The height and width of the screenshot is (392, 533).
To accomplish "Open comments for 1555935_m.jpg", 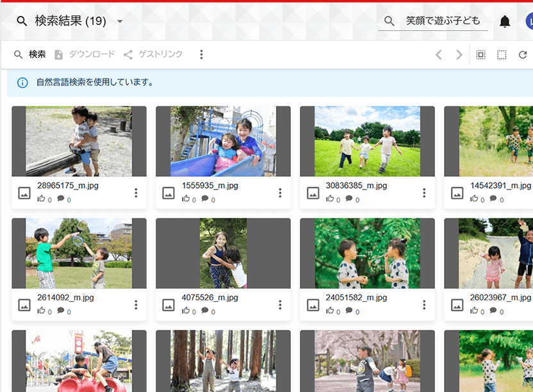I will [x=205, y=199].
